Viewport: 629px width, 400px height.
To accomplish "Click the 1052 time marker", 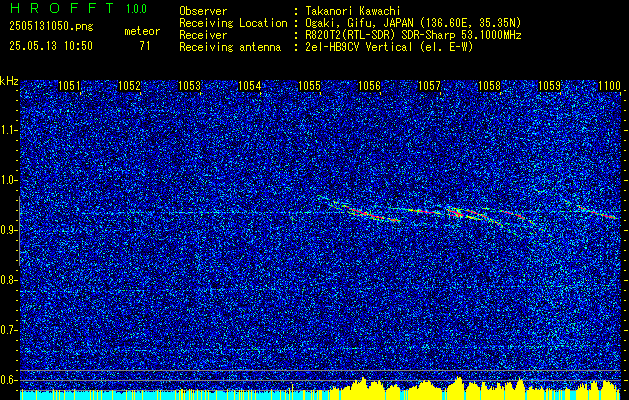I will point(130,86).
